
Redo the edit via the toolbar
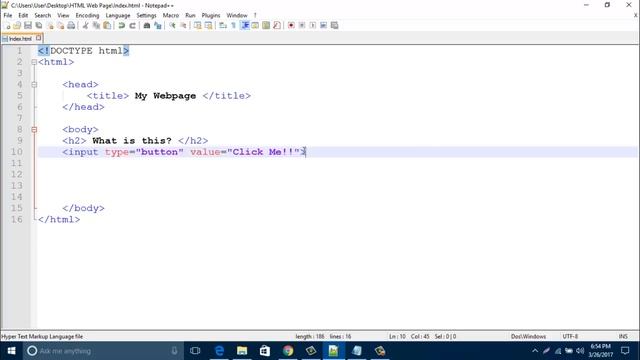(132, 25)
